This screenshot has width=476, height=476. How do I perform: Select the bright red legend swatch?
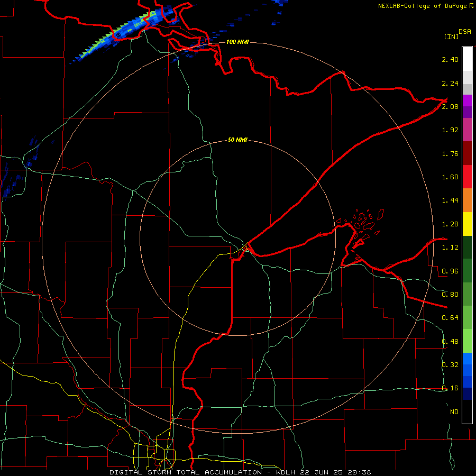coord(467,177)
